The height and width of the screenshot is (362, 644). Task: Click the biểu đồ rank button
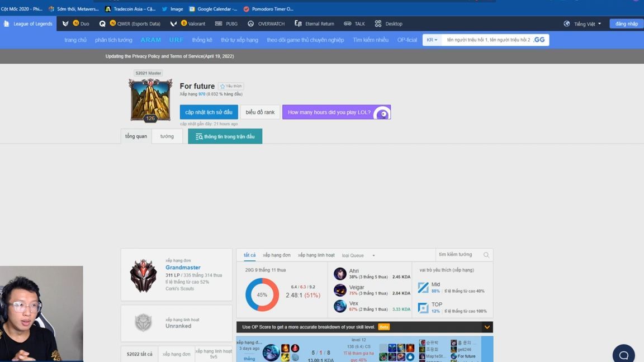(x=260, y=112)
